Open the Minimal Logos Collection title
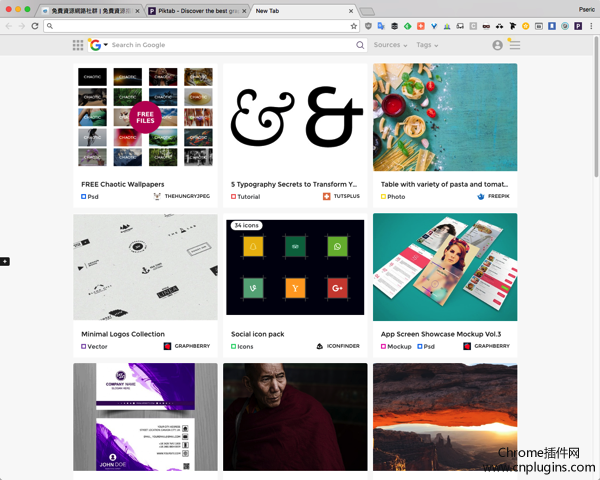The image size is (600, 480). click(123, 334)
